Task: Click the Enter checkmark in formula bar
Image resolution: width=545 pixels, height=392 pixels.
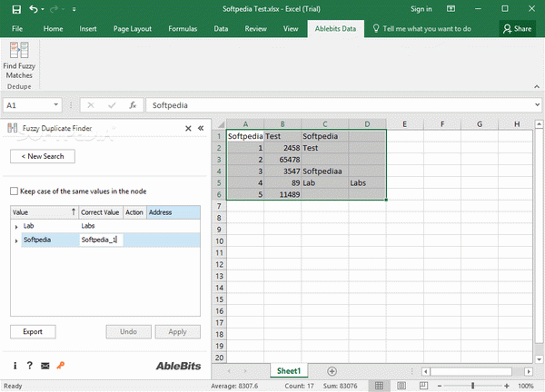Action: 112,105
